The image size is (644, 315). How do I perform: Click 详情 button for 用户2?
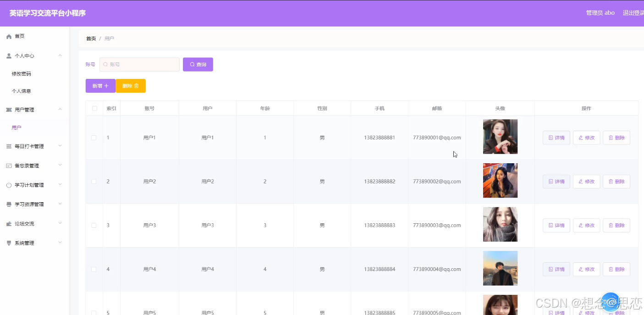(x=556, y=182)
